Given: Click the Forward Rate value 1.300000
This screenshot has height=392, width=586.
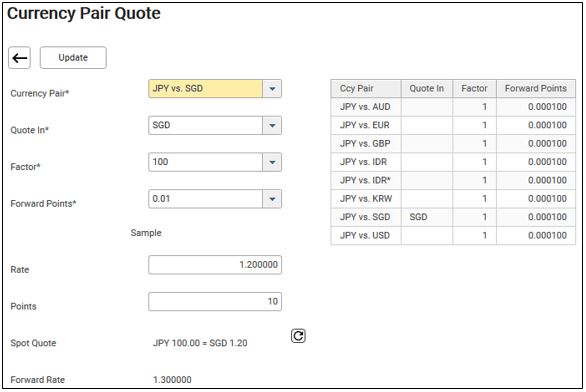Looking at the screenshot, I should [x=172, y=380].
